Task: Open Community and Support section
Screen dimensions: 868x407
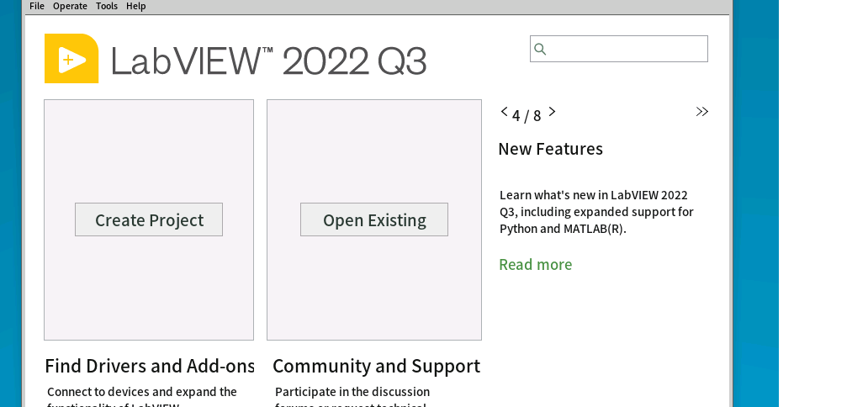Action: pos(377,366)
